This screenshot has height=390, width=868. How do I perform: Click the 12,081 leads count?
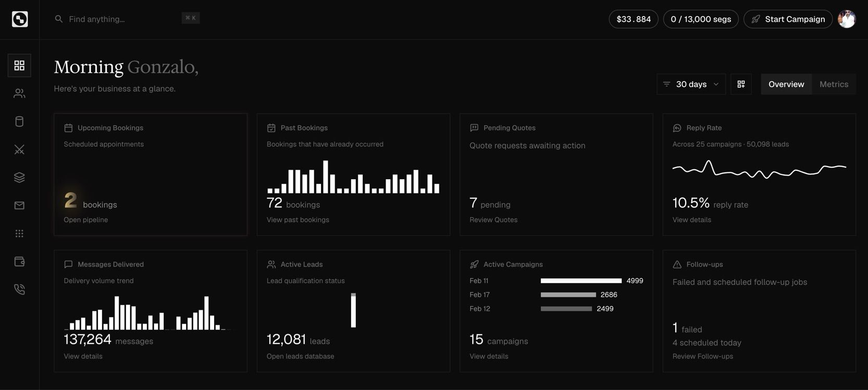298,340
